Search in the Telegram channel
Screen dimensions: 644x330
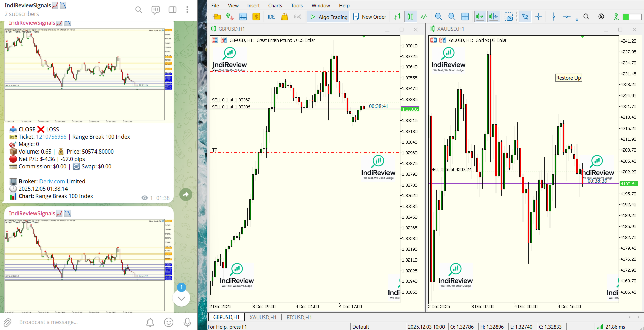click(139, 10)
